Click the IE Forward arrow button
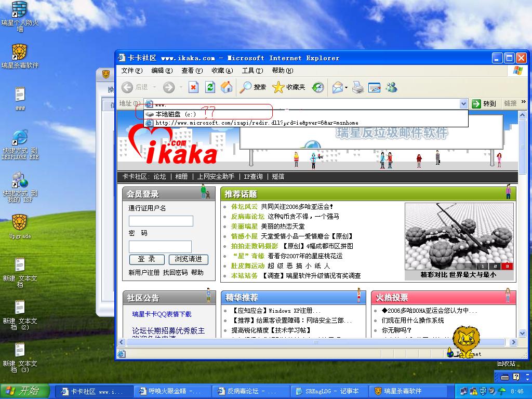The height and width of the screenshot is (399, 532). [x=169, y=87]
